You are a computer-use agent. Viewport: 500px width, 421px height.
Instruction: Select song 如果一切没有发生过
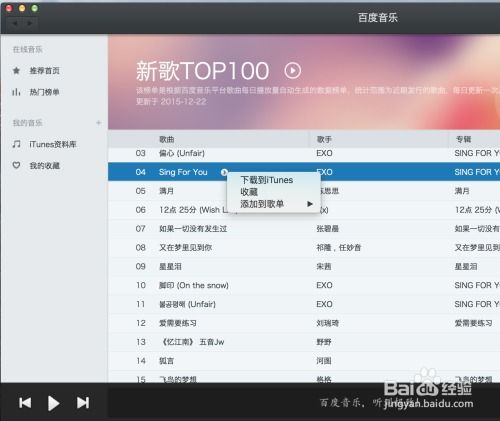[193, 229]
